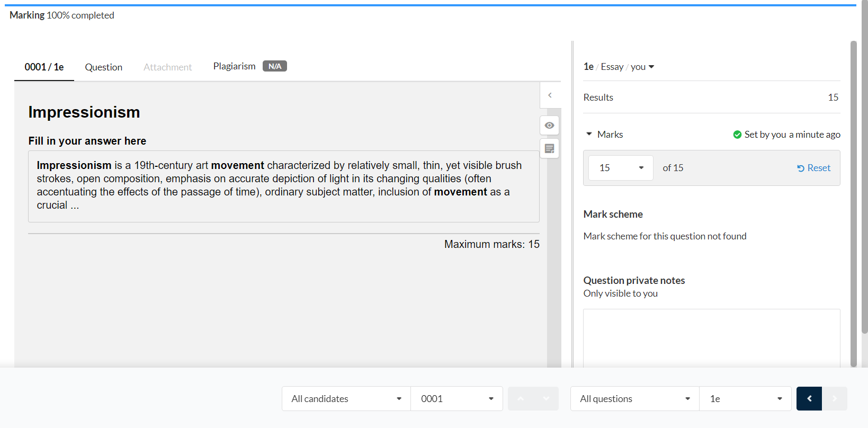Viewport: 868px width, 428px height.
Task: Click the green checkmark status icon
Action: click(x=737, y=135)
